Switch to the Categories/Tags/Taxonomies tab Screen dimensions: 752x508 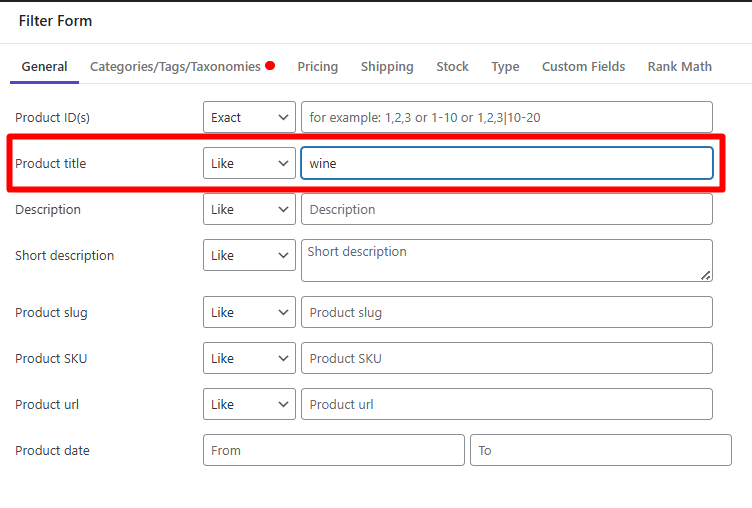[175, 67]
